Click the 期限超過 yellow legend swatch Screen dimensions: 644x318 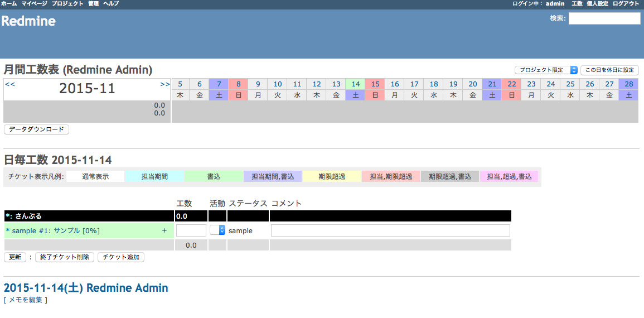pos(332,177)
